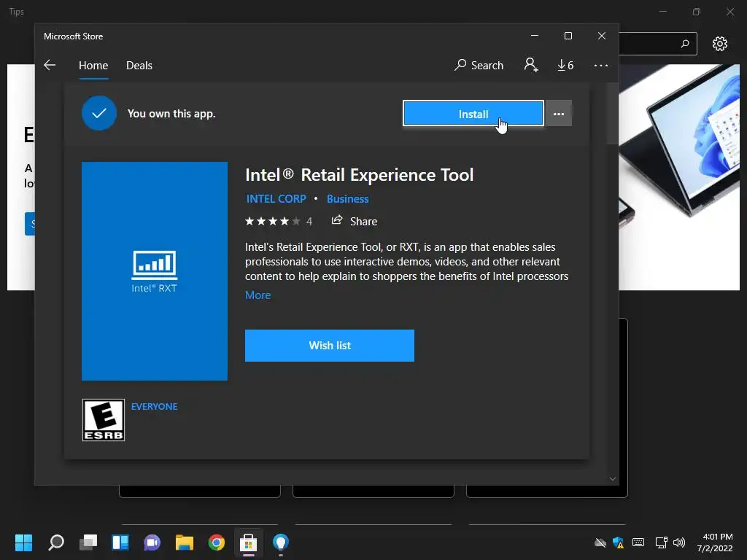
Task: Click the star rating for the app
Action: point(273,222)
